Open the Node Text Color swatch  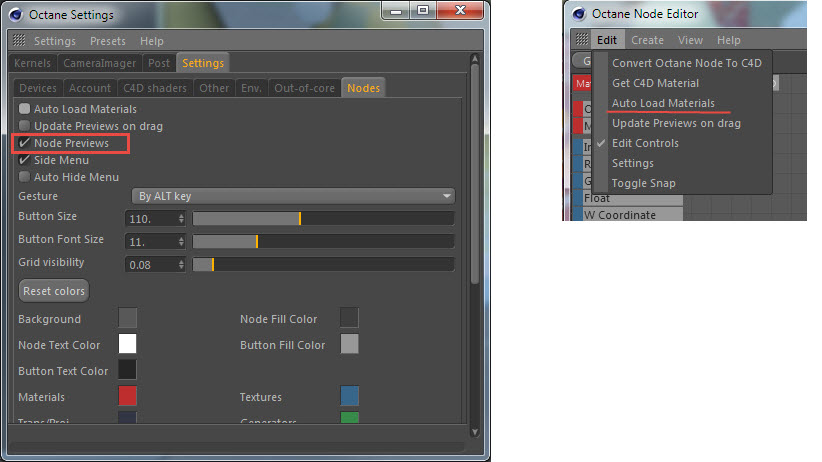(127, 344)
